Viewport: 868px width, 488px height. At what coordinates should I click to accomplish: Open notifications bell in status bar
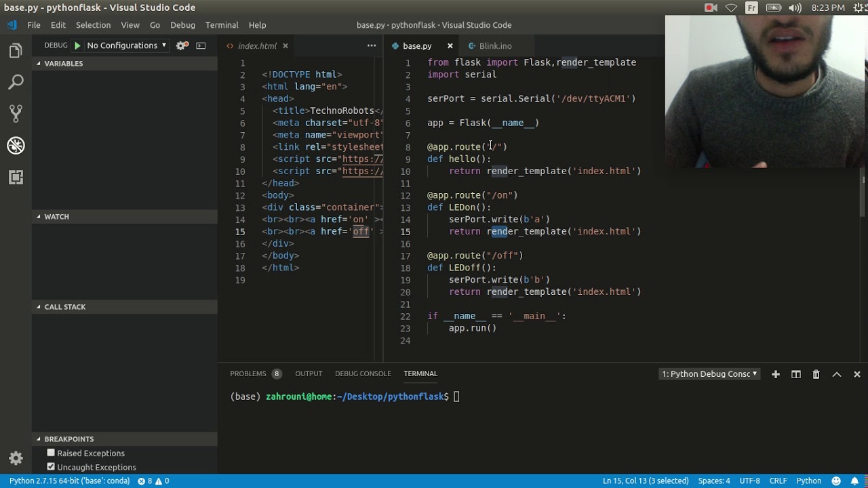point(854,481)
